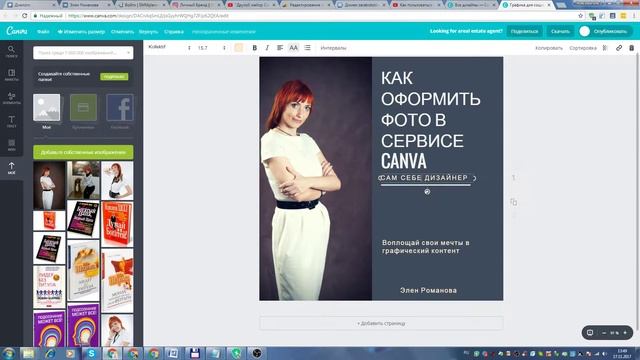Click the browser address bar
This screenshot has height=360, width=640.
[x=302, y=16]
